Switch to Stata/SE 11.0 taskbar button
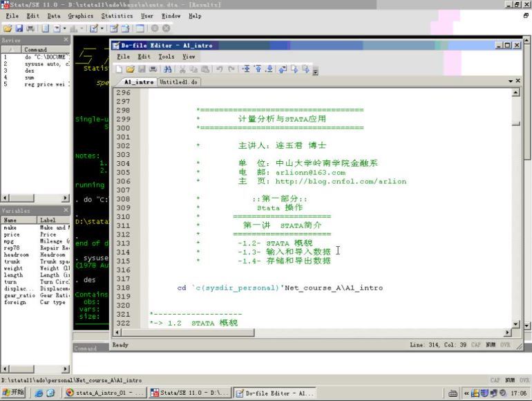 (x=189, y=393)
